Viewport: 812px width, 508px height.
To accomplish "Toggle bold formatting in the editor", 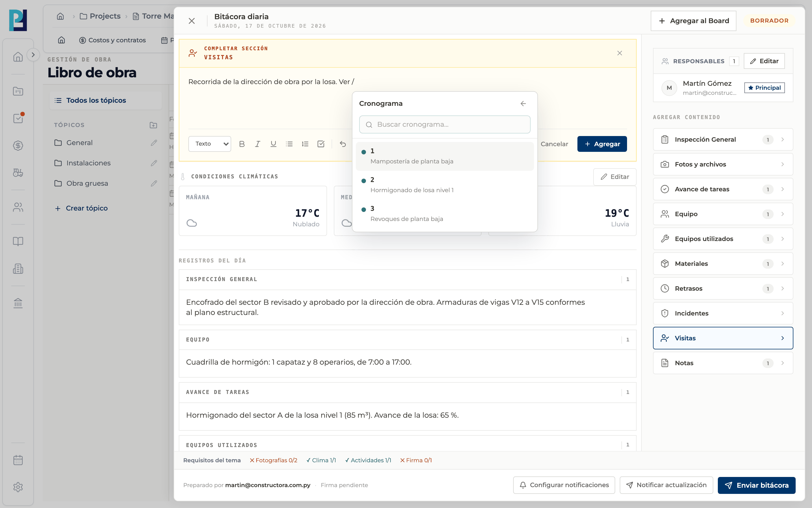I will 242,144.
